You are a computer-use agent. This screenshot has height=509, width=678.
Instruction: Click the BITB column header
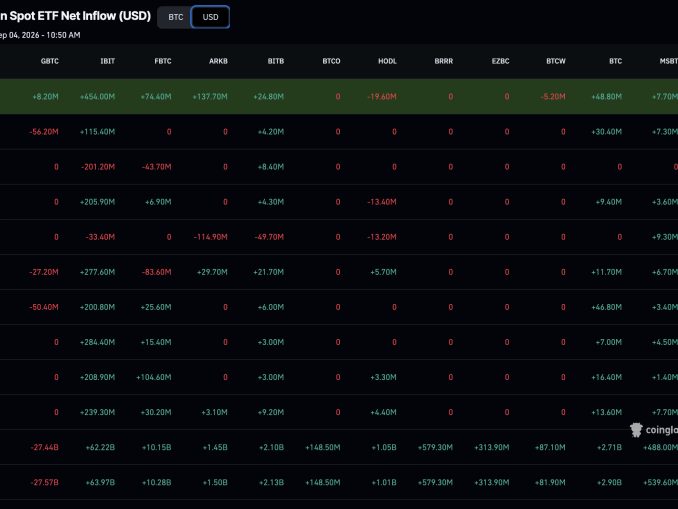coord(276,61)
